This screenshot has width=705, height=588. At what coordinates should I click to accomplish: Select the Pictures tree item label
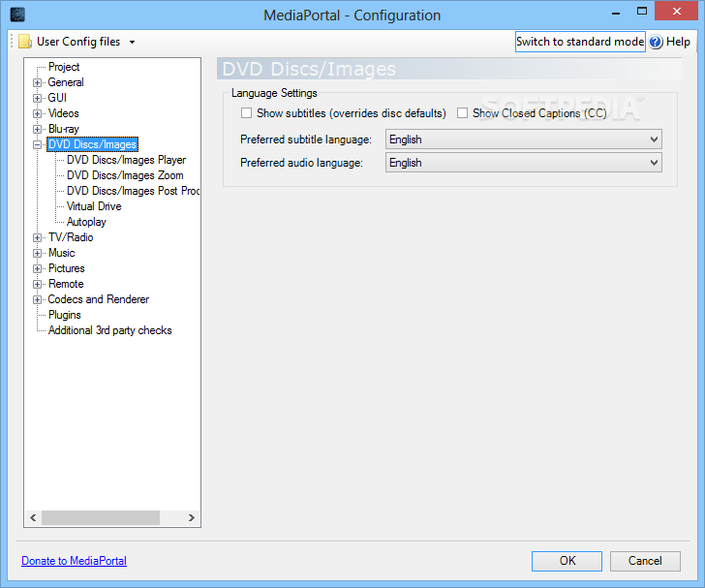(66, 268)
